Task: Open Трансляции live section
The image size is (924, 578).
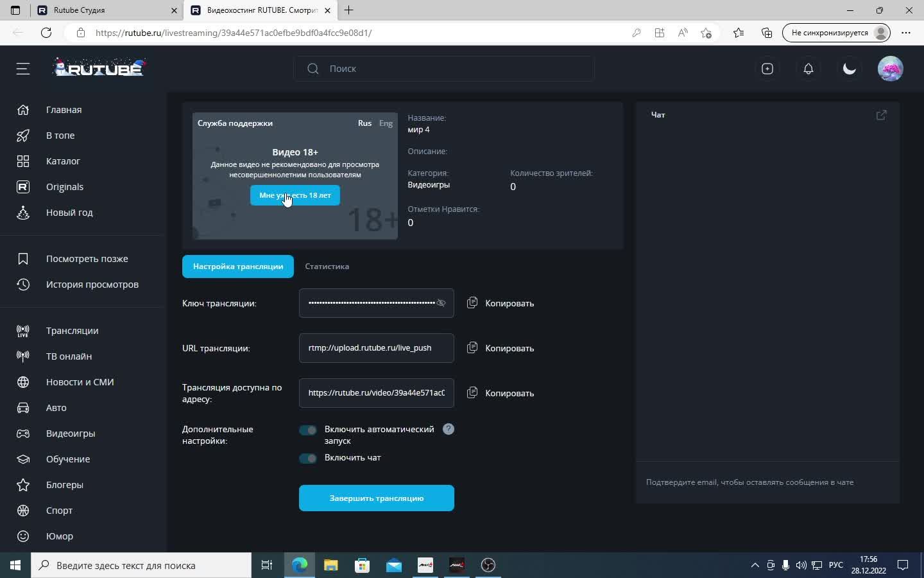Action: pos(72,331)
